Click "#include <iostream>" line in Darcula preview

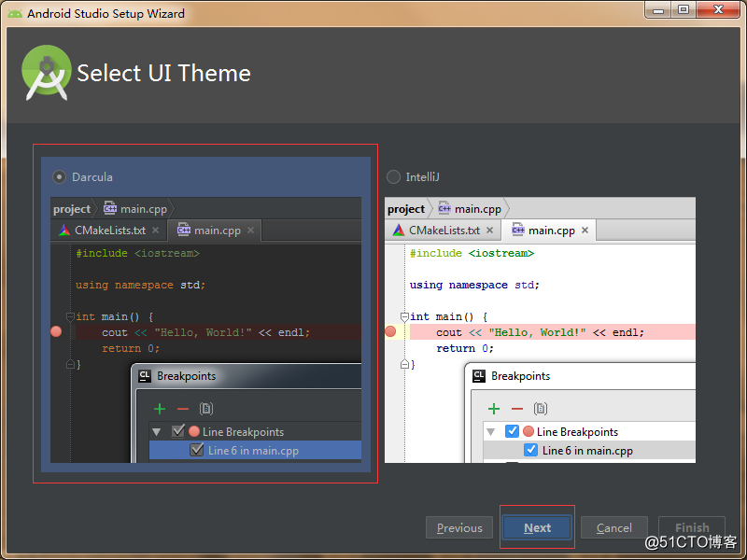137,253
